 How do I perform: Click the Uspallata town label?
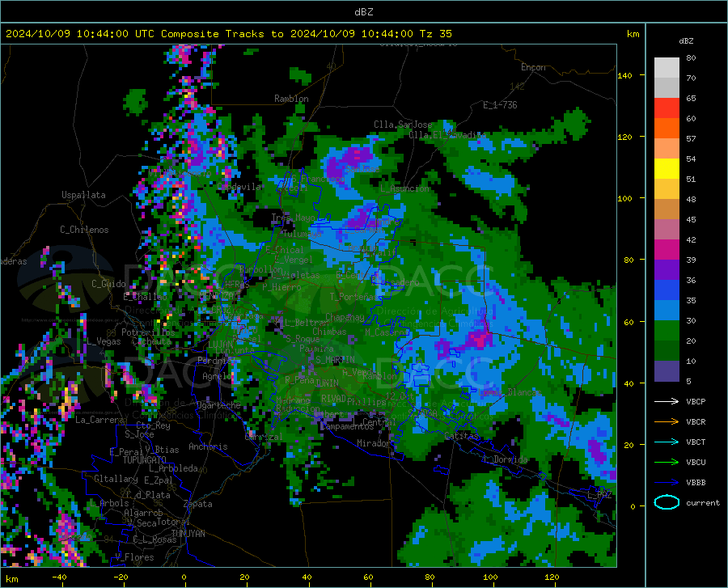[x=83, y=195]
